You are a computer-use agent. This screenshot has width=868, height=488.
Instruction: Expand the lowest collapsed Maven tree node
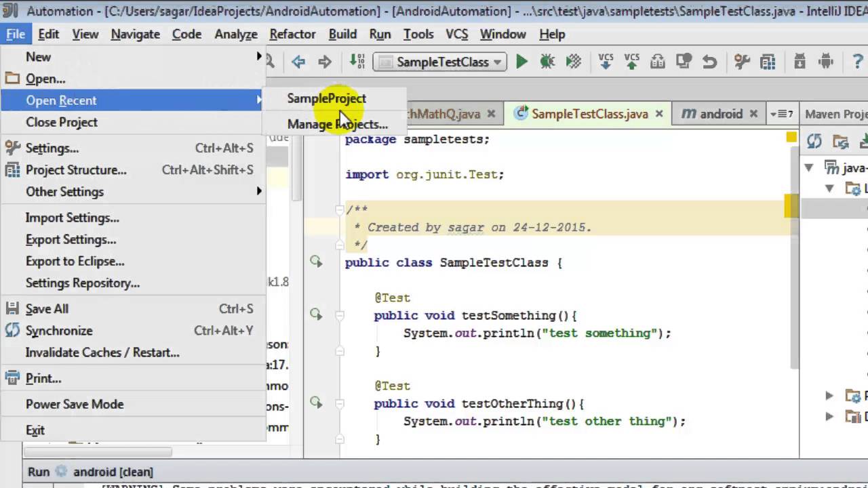(829, 415)
